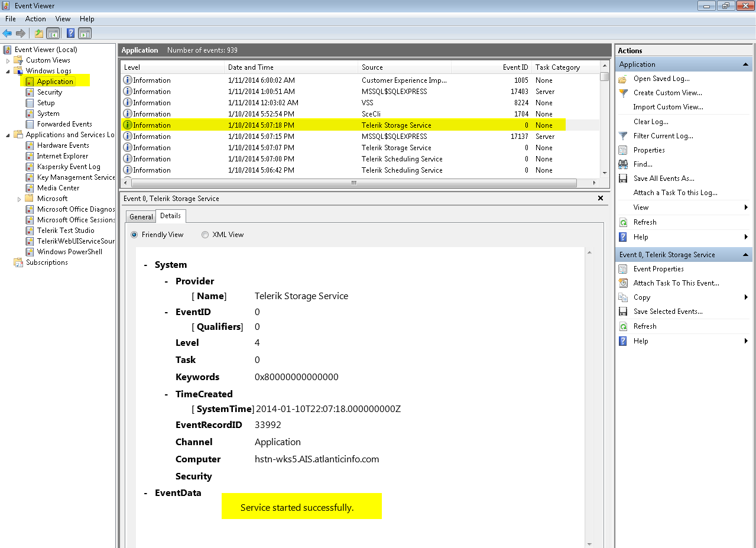Screen dimensions: 756x548
Task: Click the Event Properties icon
Action: pos(623,269)
